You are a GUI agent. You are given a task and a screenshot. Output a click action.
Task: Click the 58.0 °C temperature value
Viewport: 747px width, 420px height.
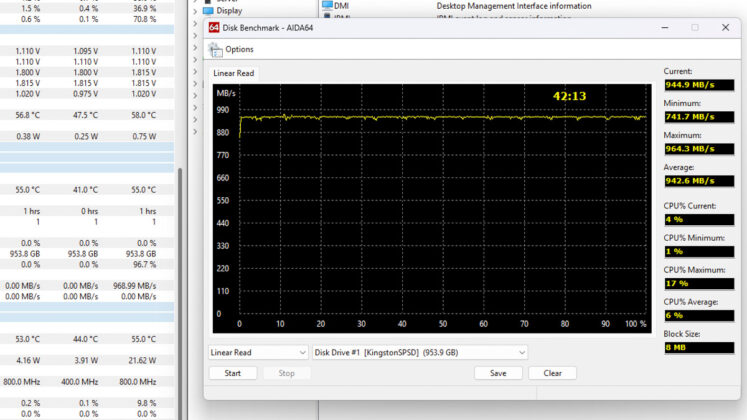click(x=143, y=115)
